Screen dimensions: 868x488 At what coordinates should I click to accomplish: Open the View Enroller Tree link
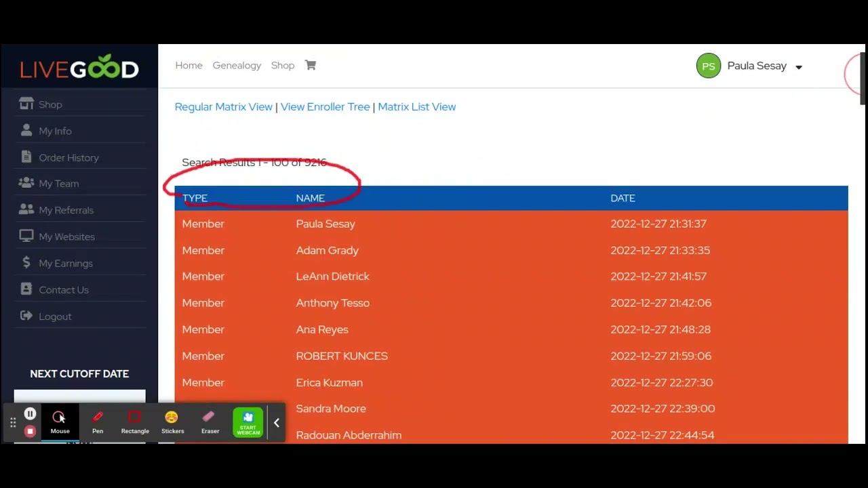(325, 106)
